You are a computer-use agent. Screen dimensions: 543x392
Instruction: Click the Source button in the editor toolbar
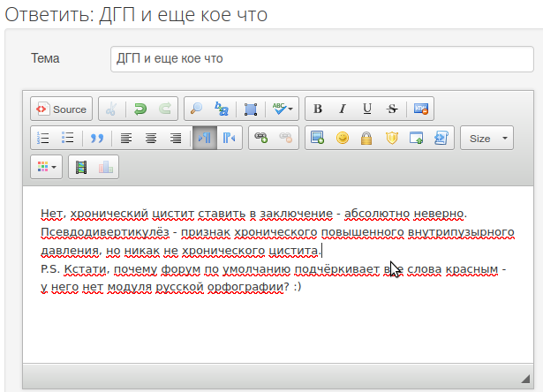tap(61, 109)
